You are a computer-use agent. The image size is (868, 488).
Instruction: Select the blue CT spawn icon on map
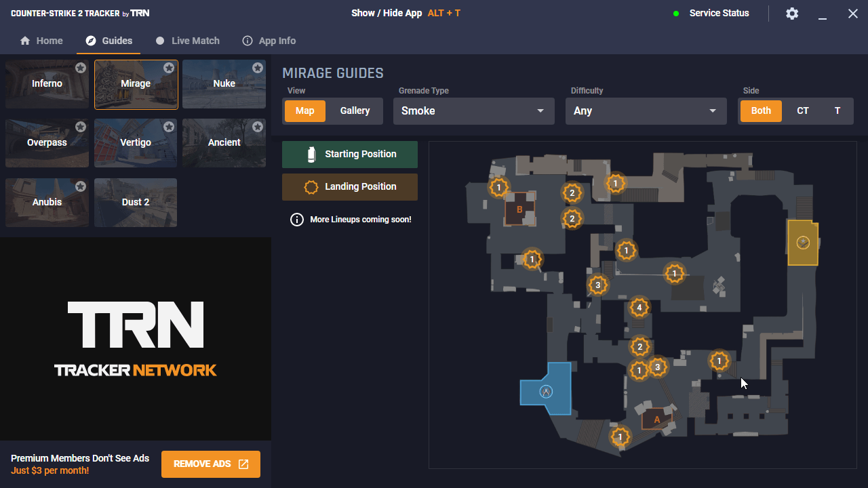[x=546, y=392]
